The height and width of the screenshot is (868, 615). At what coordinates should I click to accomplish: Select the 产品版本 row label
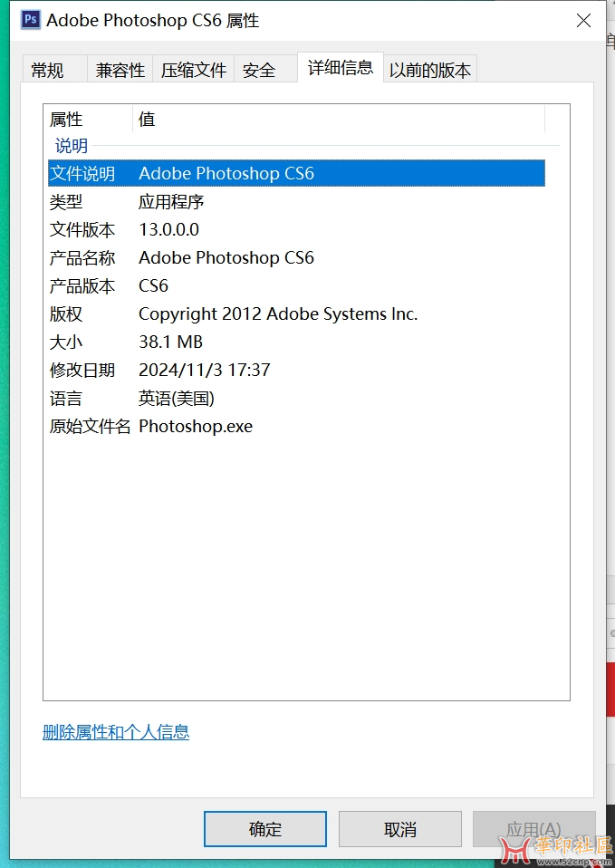(82, 286)
